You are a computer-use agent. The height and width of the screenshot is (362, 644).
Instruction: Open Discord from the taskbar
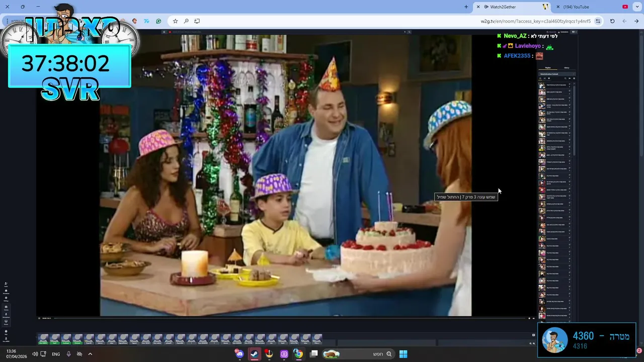pos(239,354)
